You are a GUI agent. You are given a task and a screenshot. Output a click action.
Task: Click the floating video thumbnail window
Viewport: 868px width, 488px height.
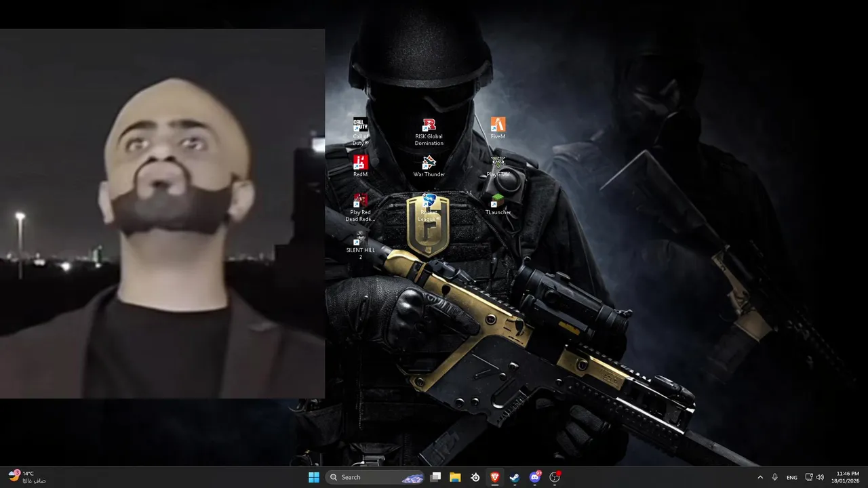pyautogui.click(x=162, y=213)
